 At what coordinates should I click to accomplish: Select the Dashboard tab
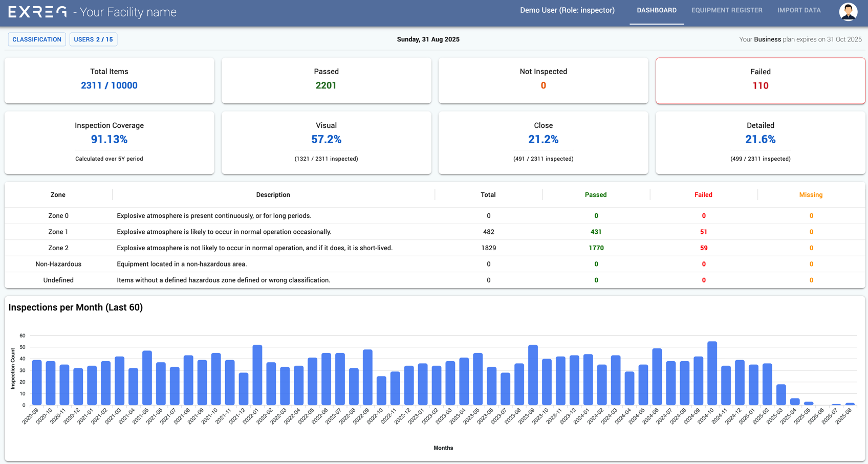(x=656, y=10)
